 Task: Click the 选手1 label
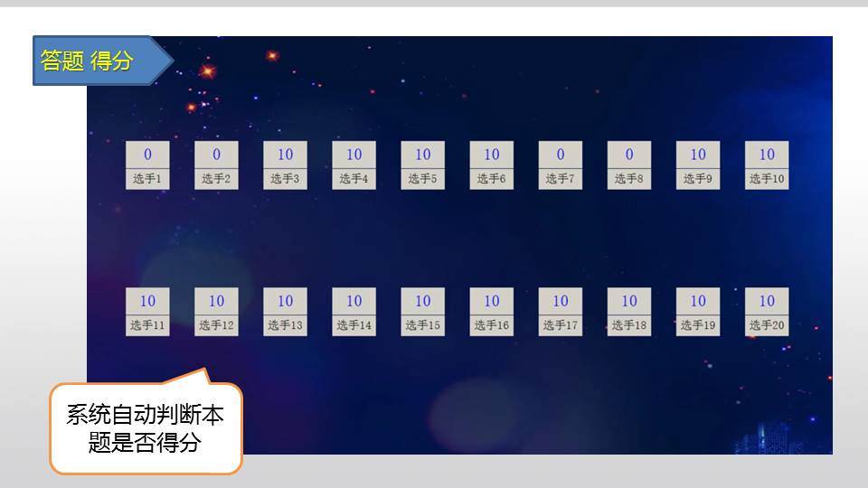(147, 179)
